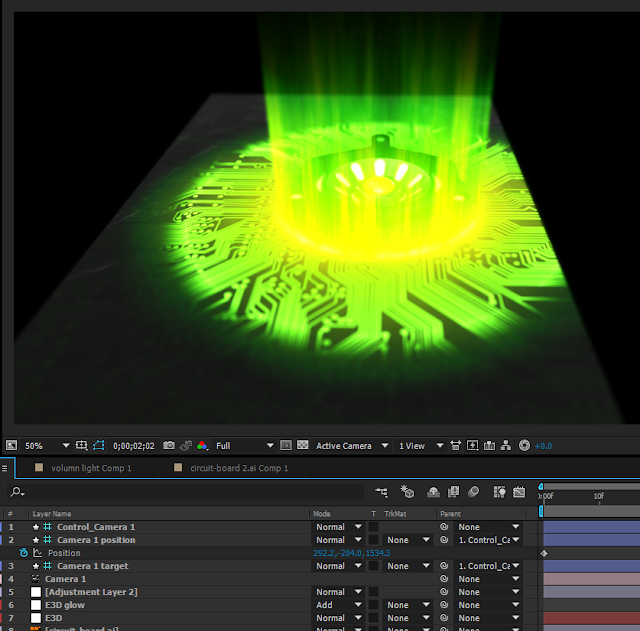Screen dimensions: 640x631
Task: Open Parent dropdown for Camera 1 target
Action: [489, 566]
